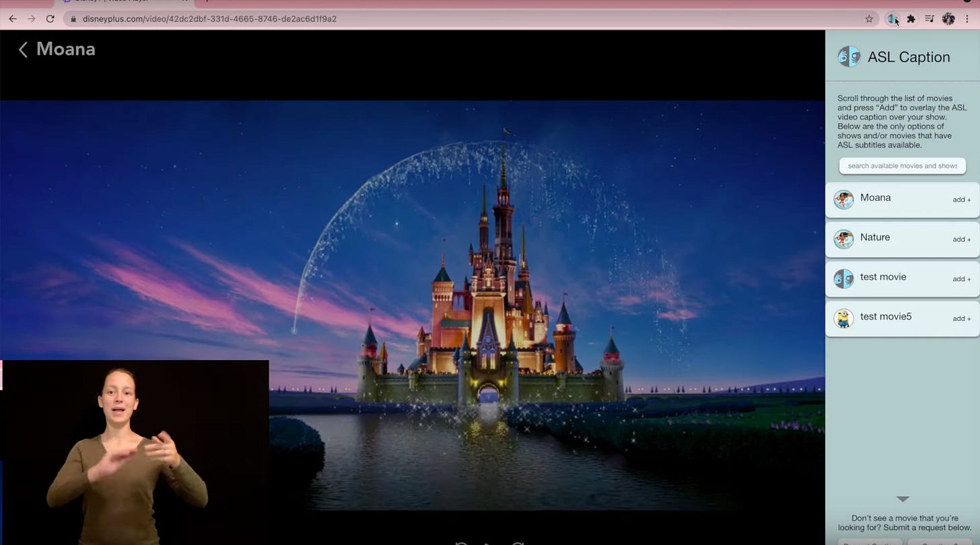
Task: Click the "ASL Caption" panel heading
Action: click(x=909, y=57)
